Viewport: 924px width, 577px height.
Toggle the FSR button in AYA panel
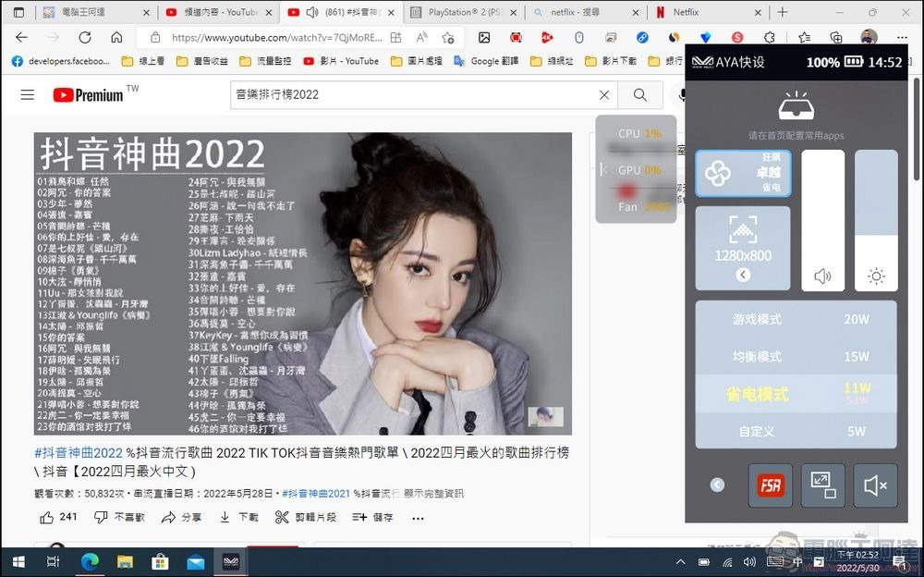tap(771, 485)
